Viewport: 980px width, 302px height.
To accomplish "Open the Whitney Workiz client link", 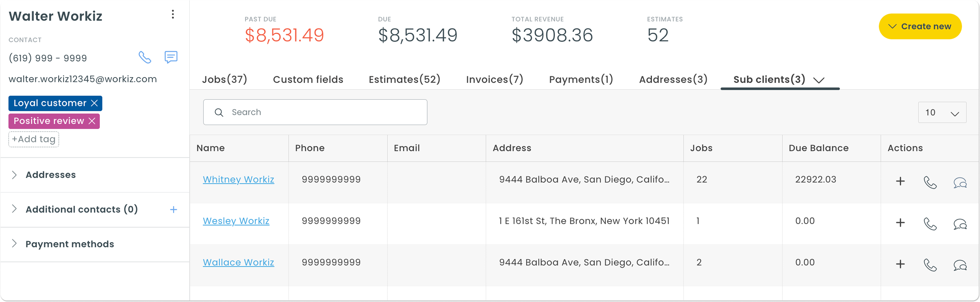I will pyautogui.click(x=238, y=179).
